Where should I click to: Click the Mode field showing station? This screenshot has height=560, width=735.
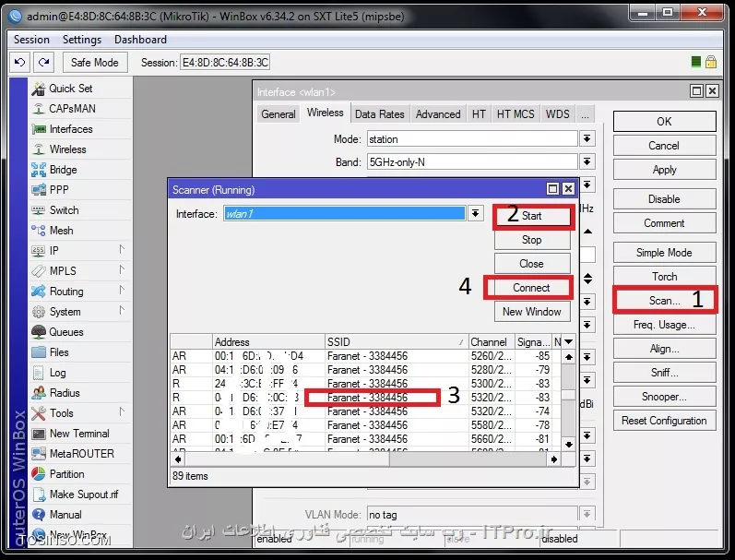(x=472, y=138)
